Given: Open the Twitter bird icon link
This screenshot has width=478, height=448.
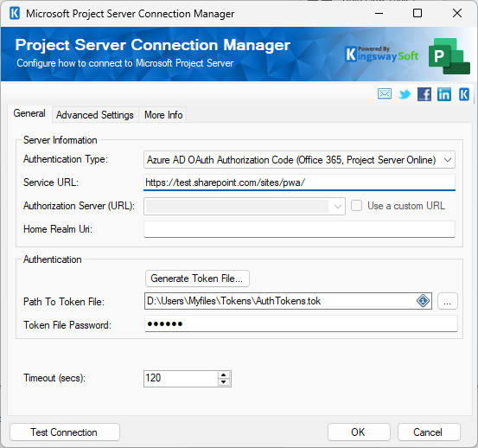Looking at the screenshot, I should pos(405,94).
